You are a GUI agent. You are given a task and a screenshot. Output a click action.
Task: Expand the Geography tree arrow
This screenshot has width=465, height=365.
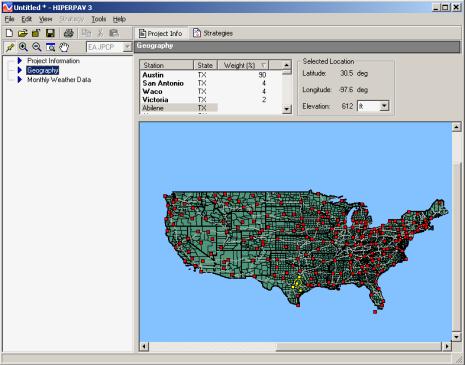click(x=20, y=70)
